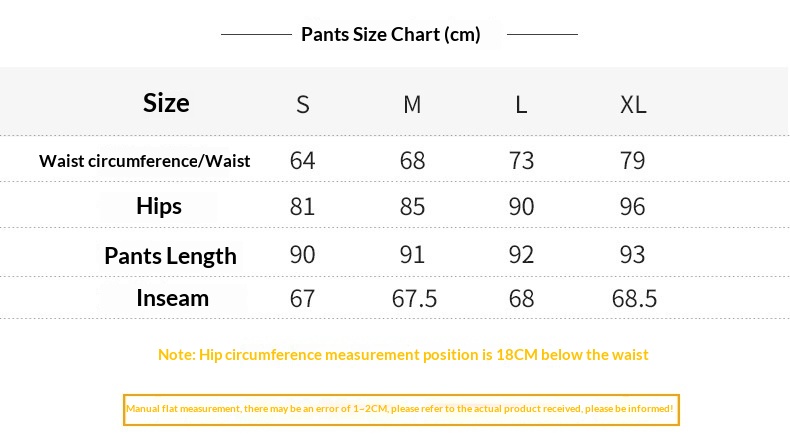Select the Size header label
The image size is (790, 445).
tap(166, 103)
